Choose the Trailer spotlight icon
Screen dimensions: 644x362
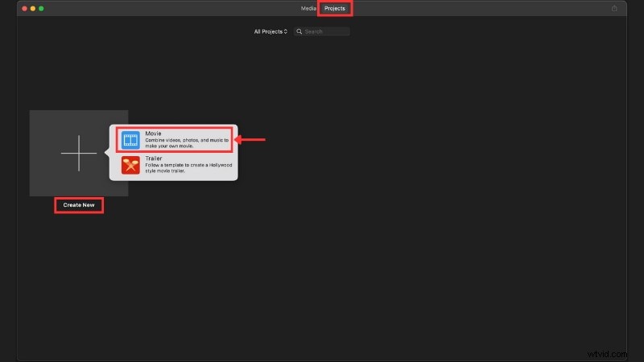[130, 165]
